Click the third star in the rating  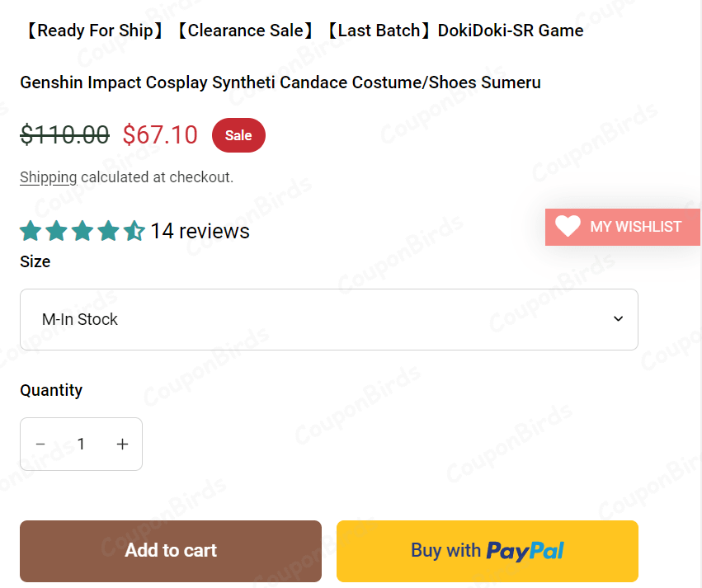click(82, 231)
